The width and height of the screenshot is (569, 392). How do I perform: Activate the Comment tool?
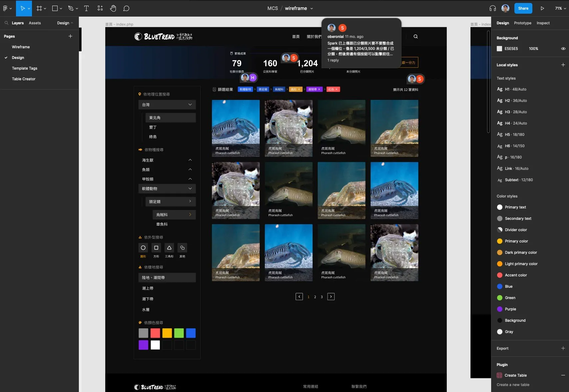point(127,8)
